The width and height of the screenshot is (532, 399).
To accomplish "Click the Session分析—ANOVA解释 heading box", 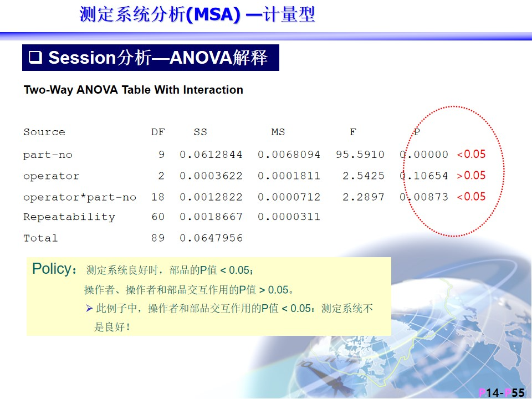I will 151,58.
